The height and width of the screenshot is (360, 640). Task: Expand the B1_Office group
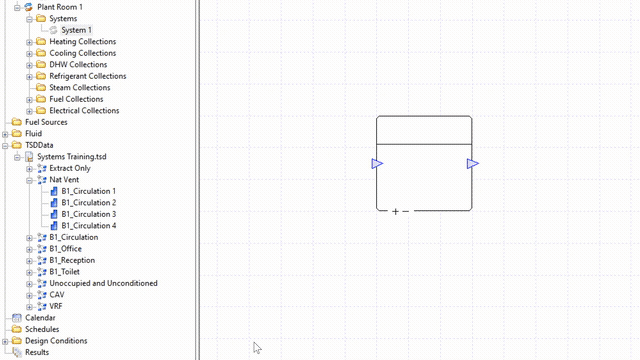[x=29, y=249]
